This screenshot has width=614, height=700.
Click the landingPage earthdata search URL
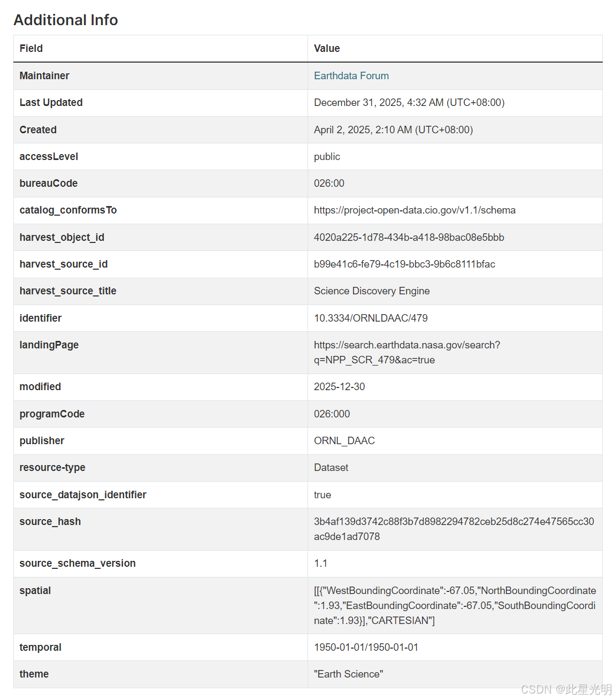[406, 352]
